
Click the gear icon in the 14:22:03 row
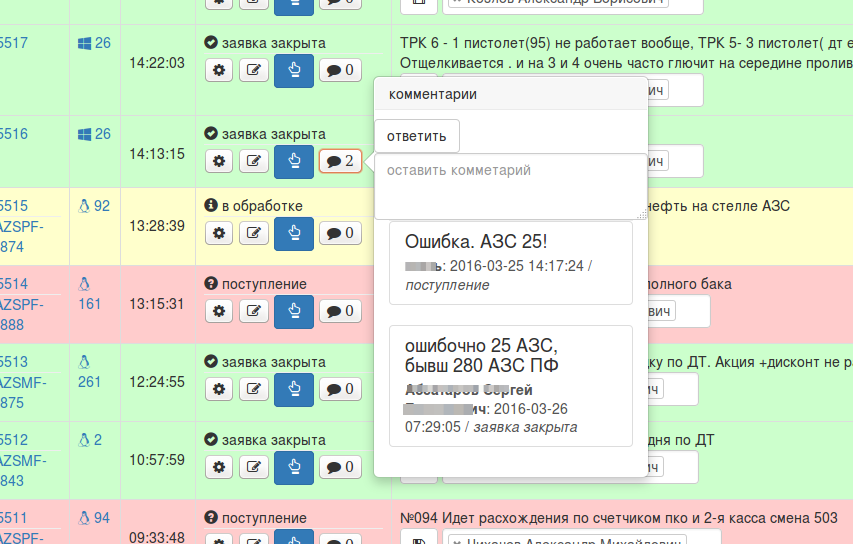(221, 70)
